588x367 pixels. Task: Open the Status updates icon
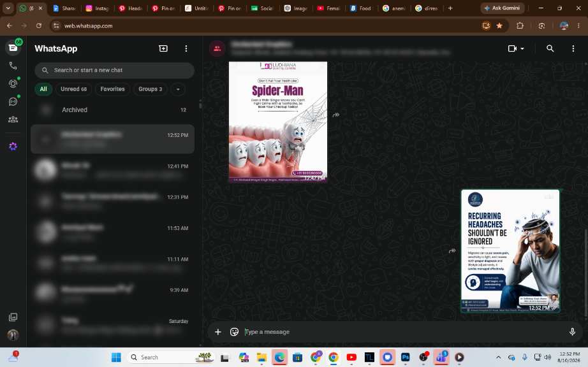(x=13, y=83)
